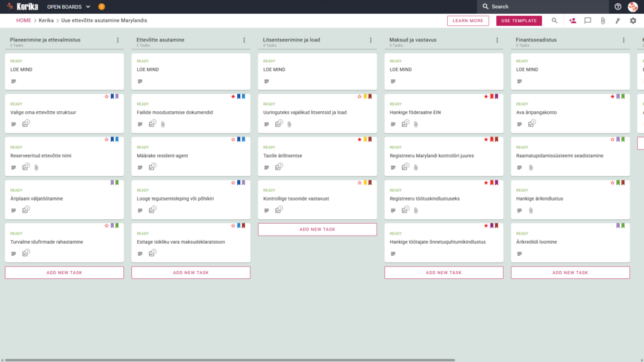Click LEARN MORE button
This screenshot has height=362, width=644.
[468, 21]
